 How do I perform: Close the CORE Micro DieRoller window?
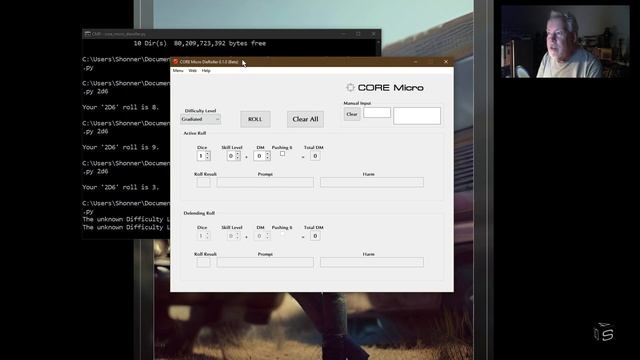[446, 62]
